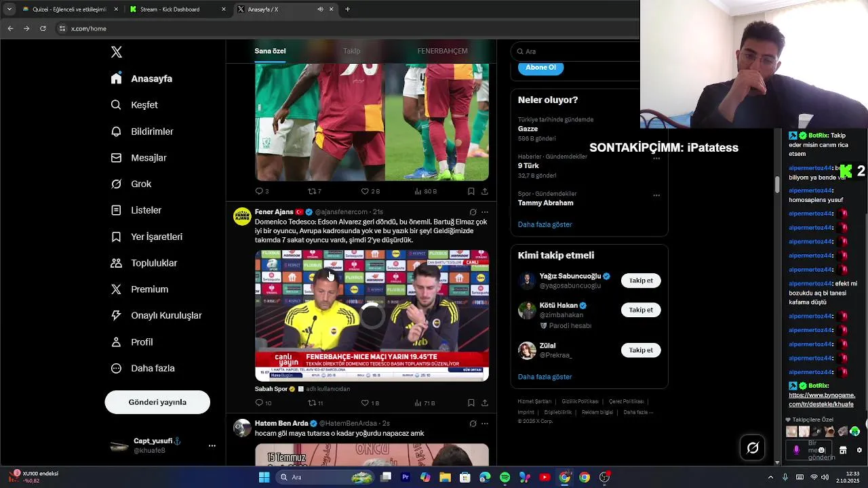Reload the page

click(43, 28)
